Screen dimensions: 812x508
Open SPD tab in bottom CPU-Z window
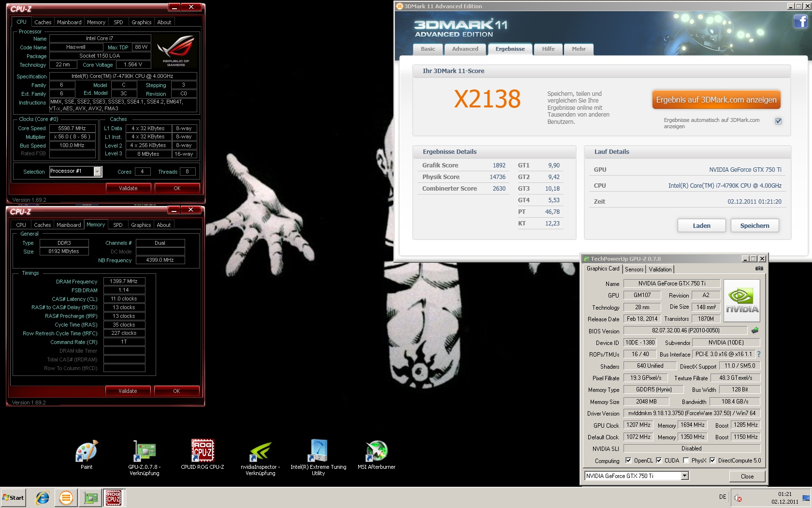[x=118, y=225]
